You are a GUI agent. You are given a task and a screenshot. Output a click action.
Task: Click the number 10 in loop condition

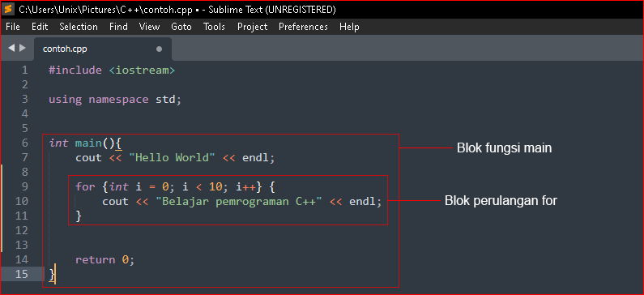pos(215,187)
